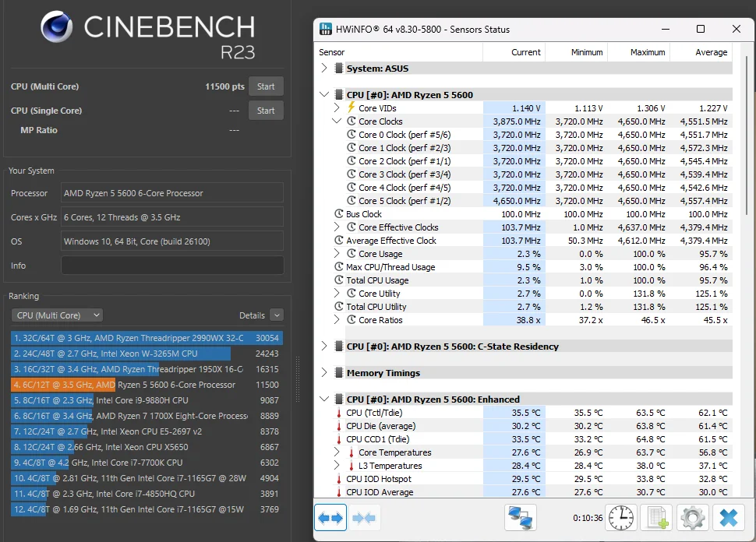Select the Threadripper 1950X ranking entry
The image size is (756, 542).
pos(147,369)
